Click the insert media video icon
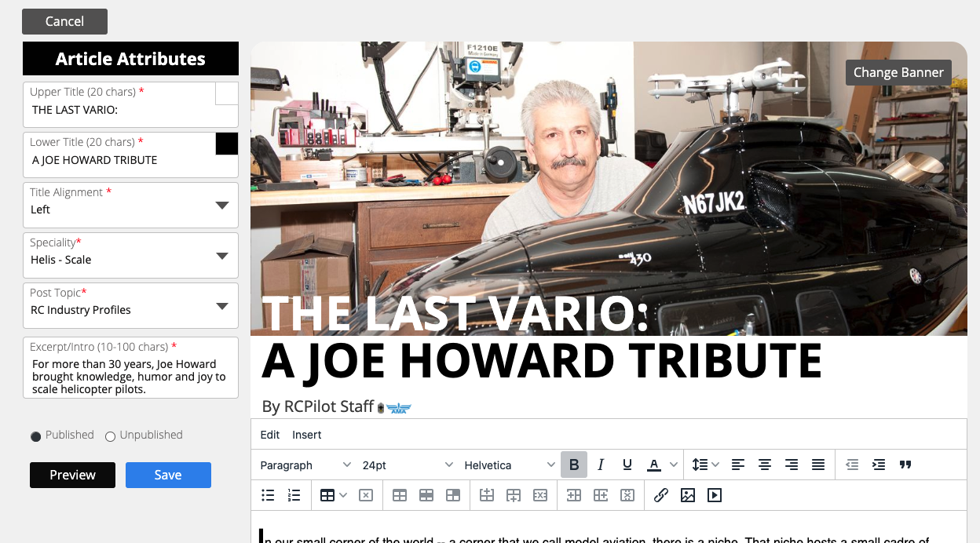The image size is (980, 543). point(715,495)
